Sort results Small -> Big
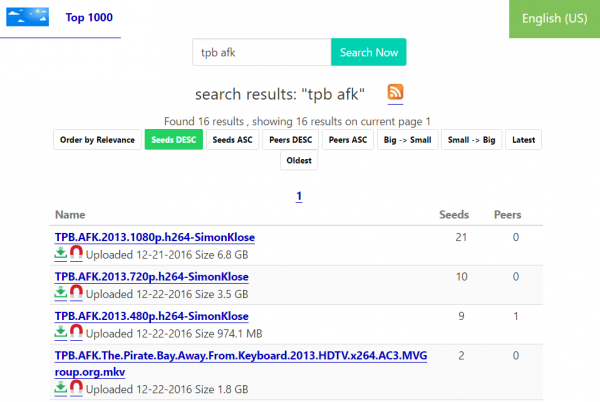This screenshot has width=600, height=402. pyautogui.click(x=471, y=140)
